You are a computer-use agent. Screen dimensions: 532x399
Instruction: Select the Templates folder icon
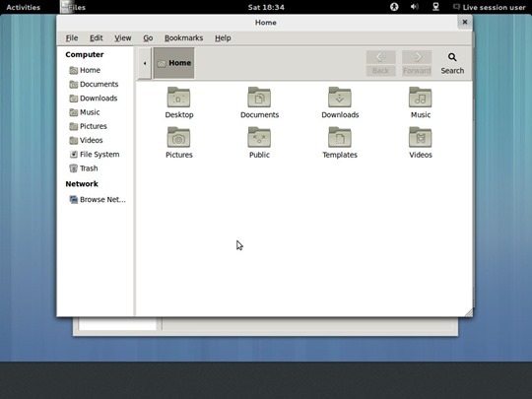coord(340,137)
